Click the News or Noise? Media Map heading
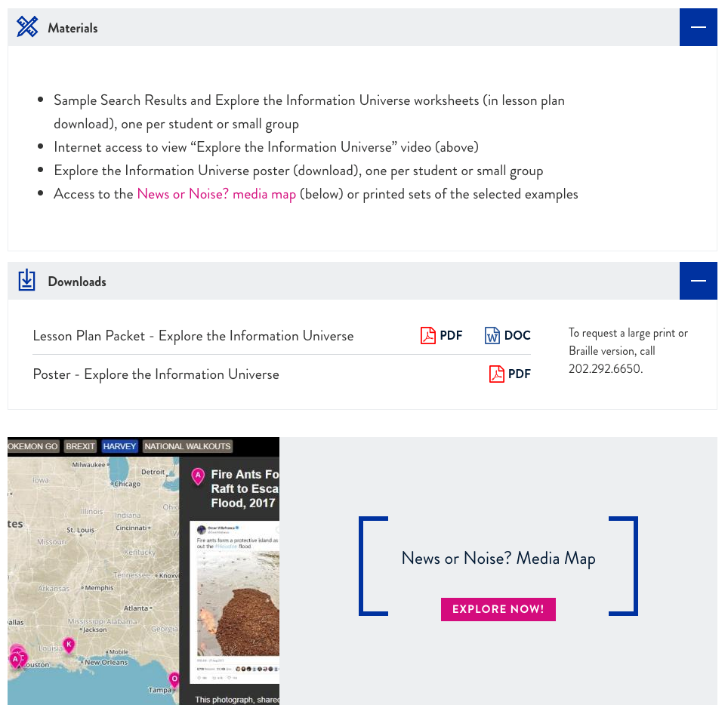728x705 pixels. [498, 559]
